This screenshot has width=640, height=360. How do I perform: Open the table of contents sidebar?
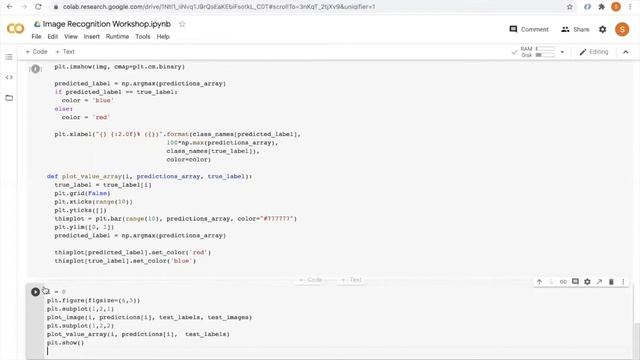pyautogui.click(x=9, y=57)
